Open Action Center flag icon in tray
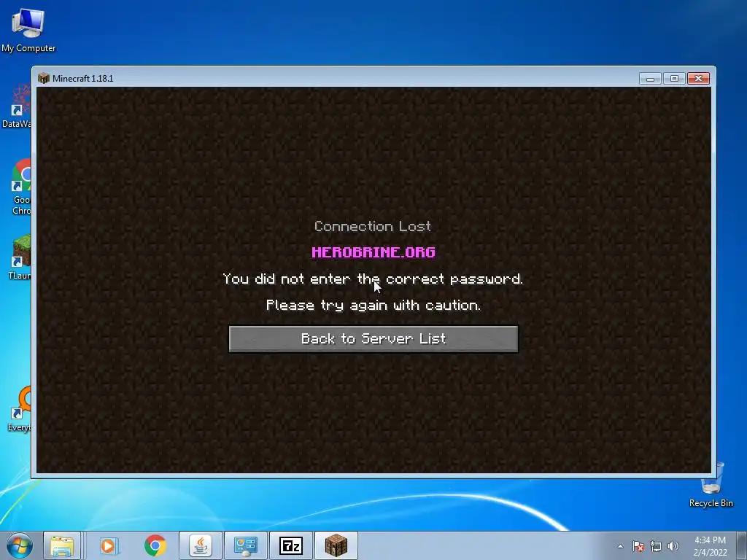747x560 pixels. click(638, 546)
